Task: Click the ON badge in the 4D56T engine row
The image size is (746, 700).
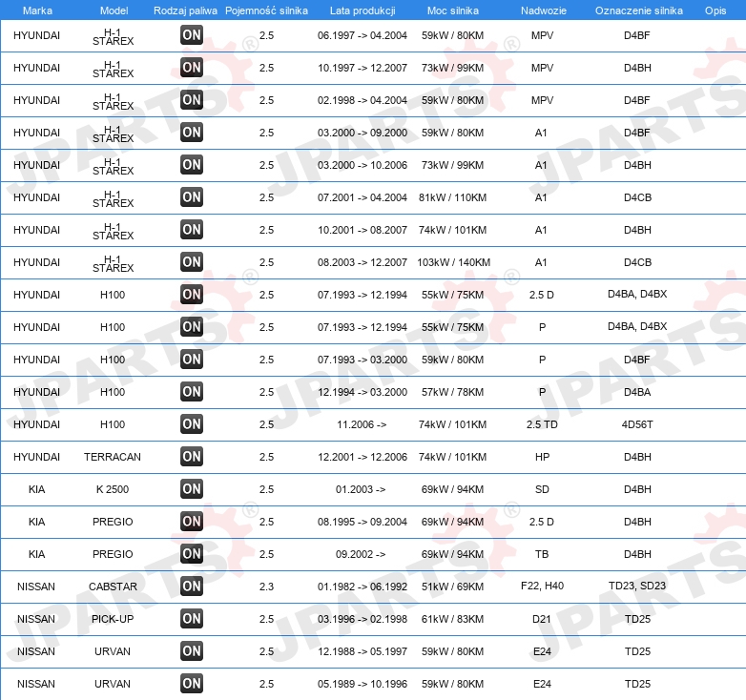Action: coord(192,424)
